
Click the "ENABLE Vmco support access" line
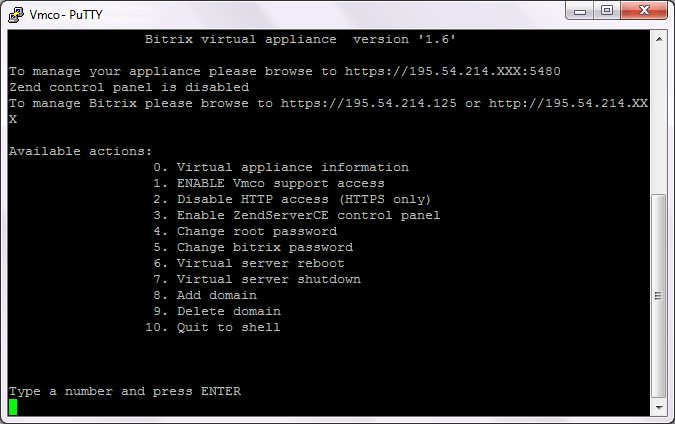click(x=280, y=183)
